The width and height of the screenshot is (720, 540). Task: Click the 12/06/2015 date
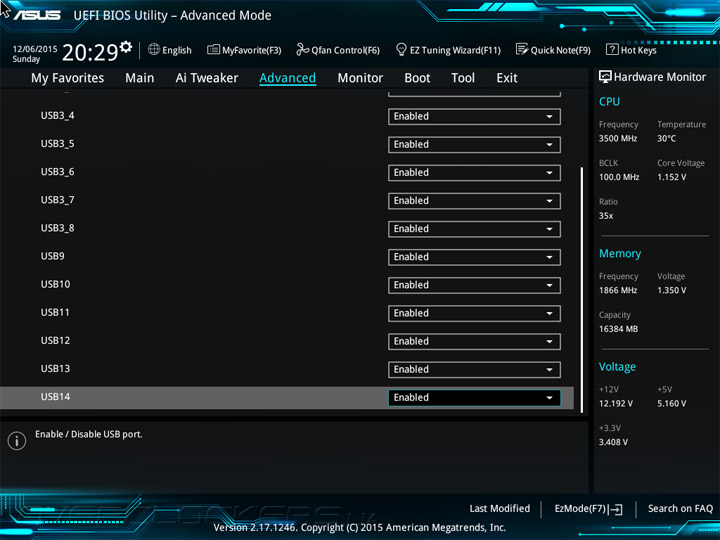pyautogui.click(x=35, y=49)
